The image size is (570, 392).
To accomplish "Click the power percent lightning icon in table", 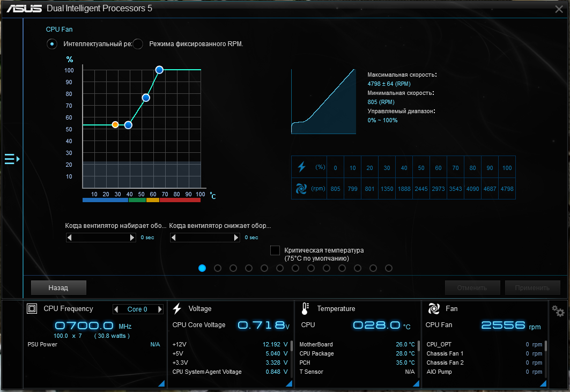I will 301,167.
